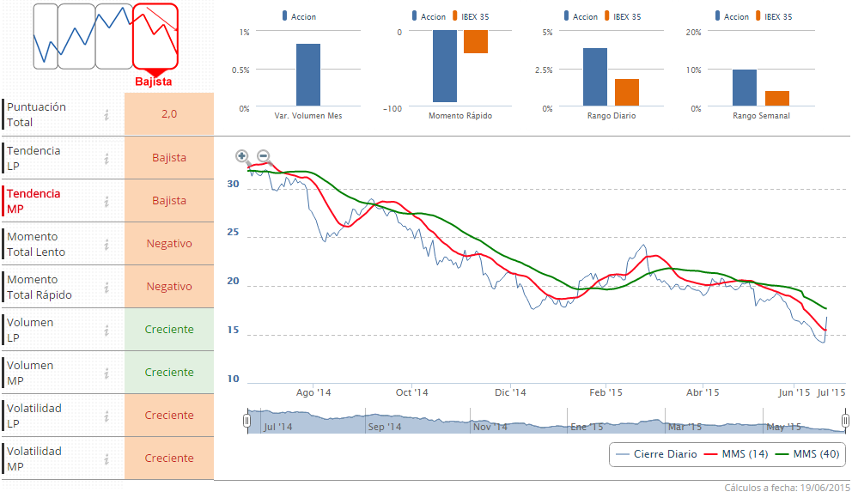Viewport: 852px width, 504px height.
Task: Select the Momento Total Lento row
Action: 107,243
